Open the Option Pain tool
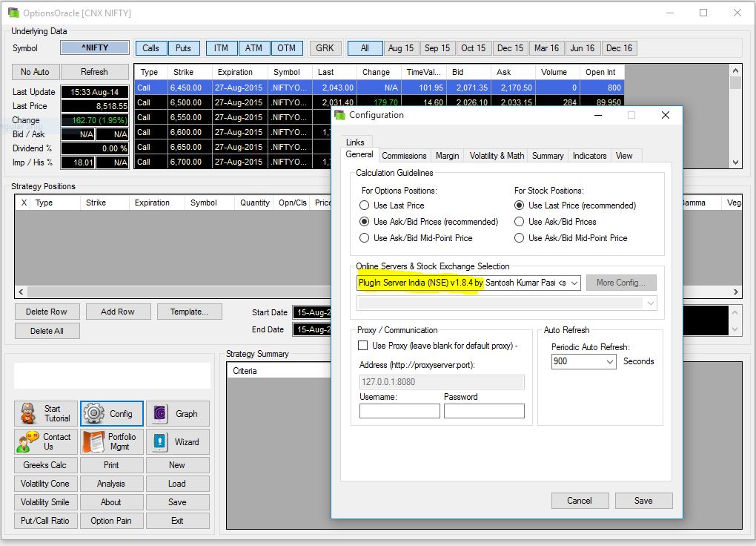The image size is (756, 546). (x=111, y=521)
